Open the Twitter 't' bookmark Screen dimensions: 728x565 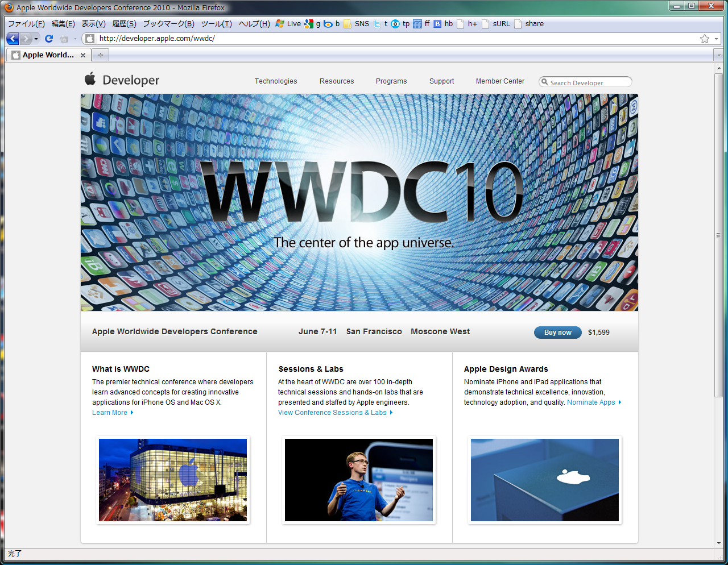380,24
